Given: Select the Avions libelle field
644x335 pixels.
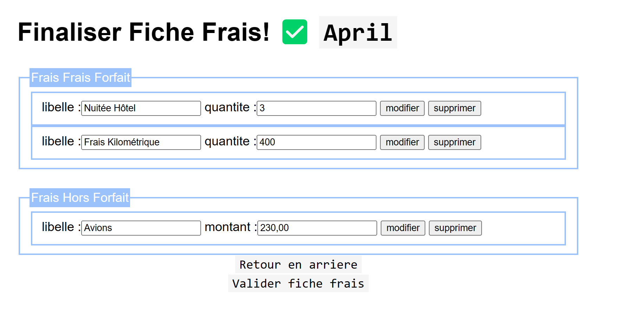Looking at the screenshot, I should tap(141, 228).
